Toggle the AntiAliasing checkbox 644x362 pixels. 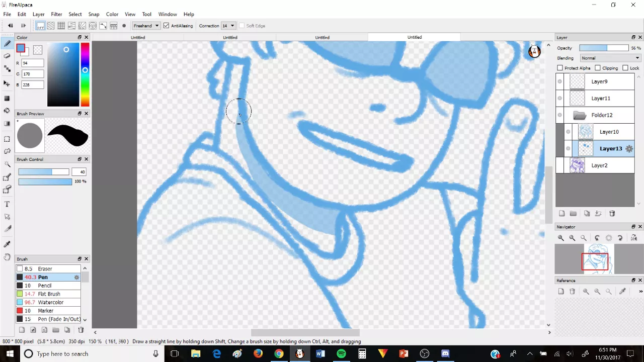[x=167, y=26]
